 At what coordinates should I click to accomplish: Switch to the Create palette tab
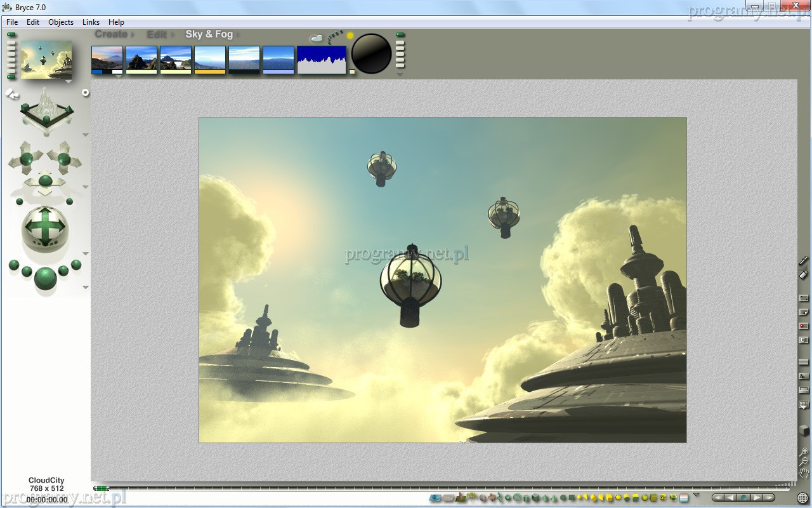click(x=112, y=34)
